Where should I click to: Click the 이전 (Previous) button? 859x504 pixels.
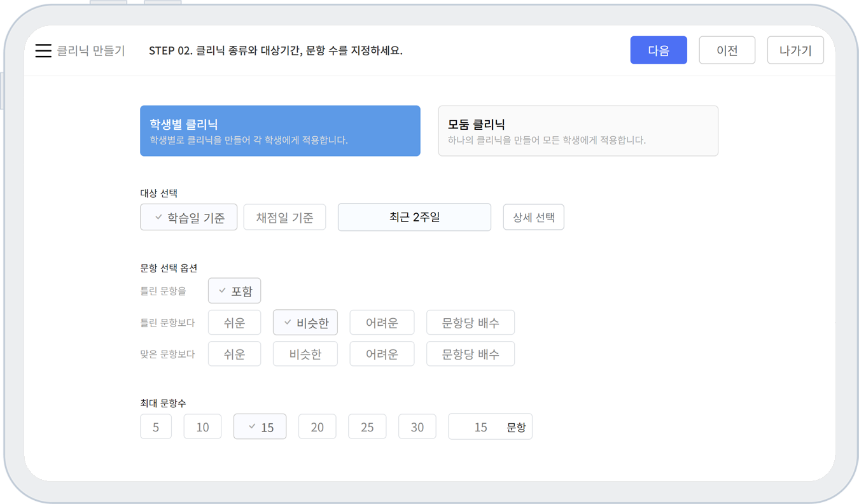coord(727,51)
